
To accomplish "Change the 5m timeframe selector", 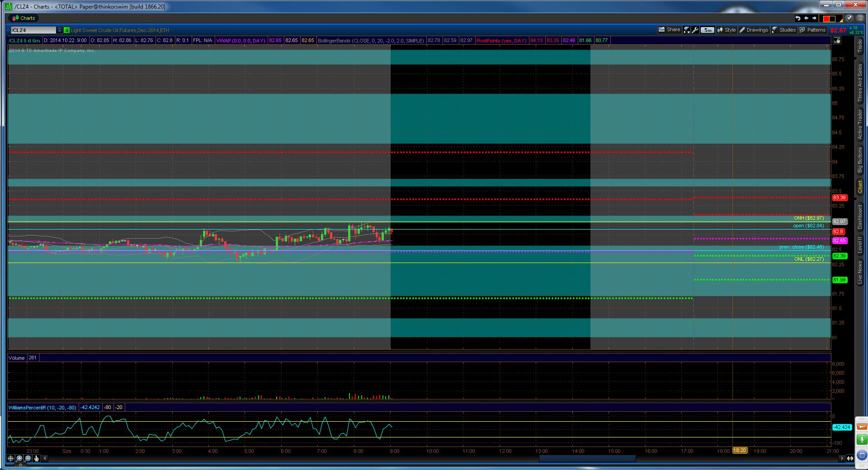I will (x=708, y=30).
